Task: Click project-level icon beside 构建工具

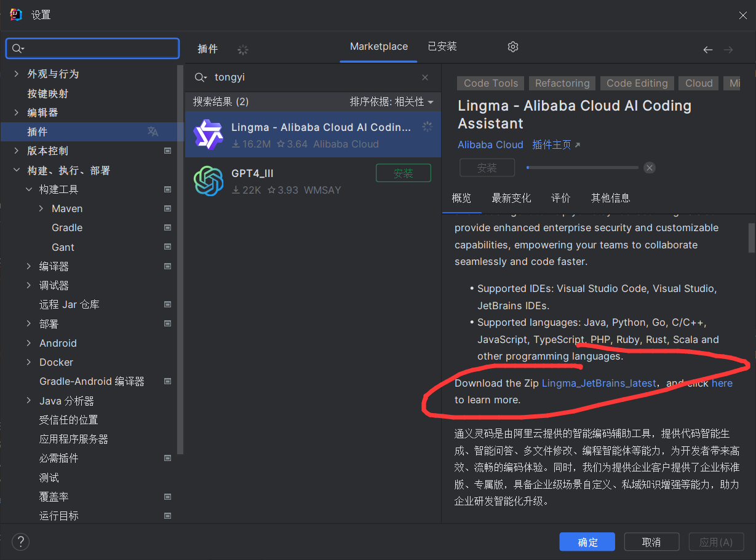Action: tap(167, 189)
